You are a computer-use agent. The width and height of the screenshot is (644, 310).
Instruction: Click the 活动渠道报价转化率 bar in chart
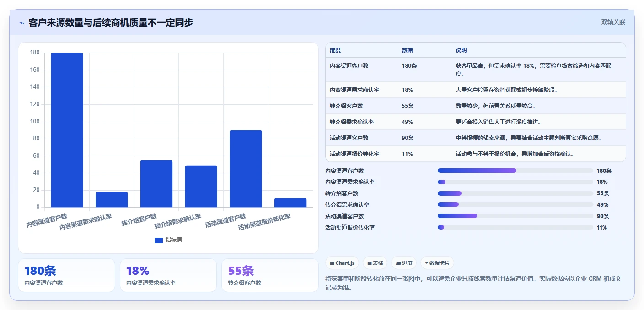(290, 203)
